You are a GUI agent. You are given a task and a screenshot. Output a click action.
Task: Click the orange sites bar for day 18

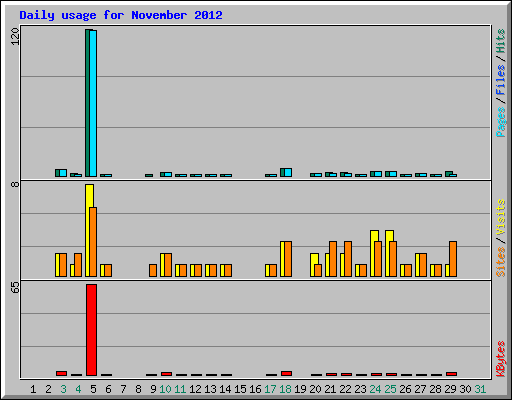coord(288,259)
